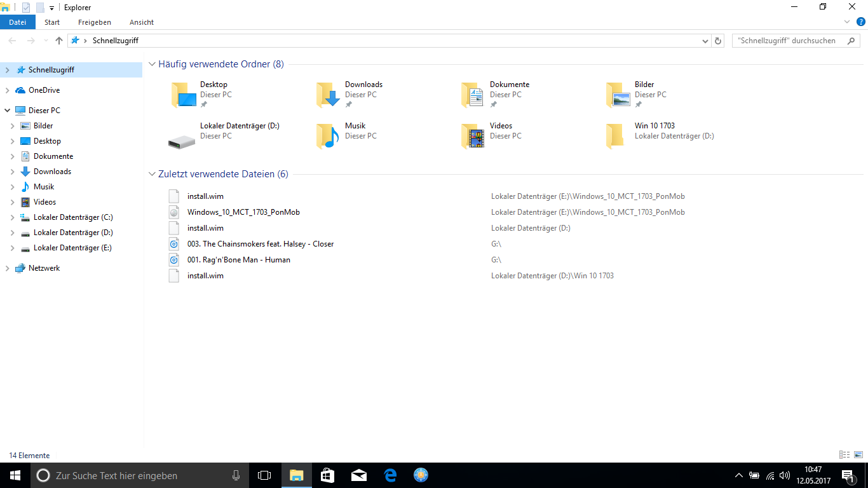Screen dimensions: 868x488
Task: Open Windows Store from taskbar
Action: click(327, 475)
